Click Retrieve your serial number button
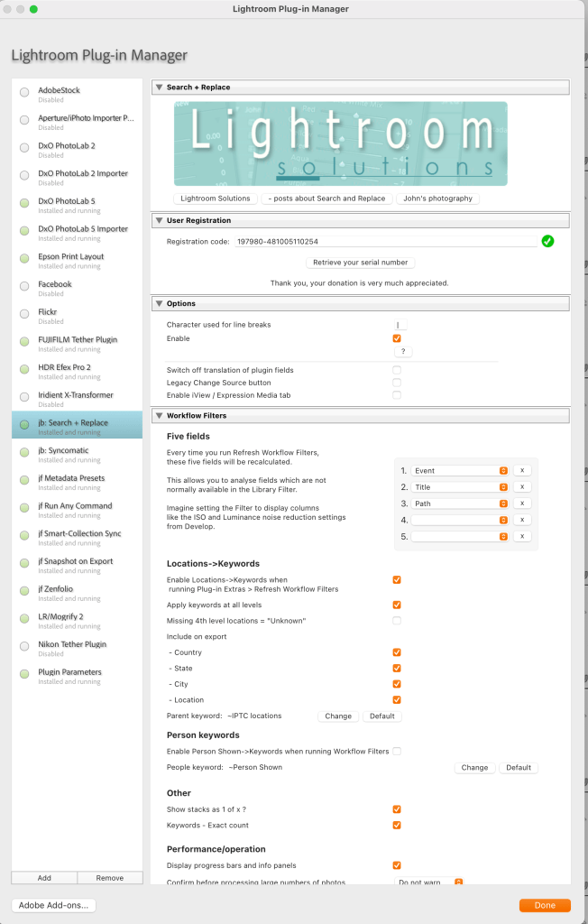This screenshot has width=588, height=924. point(361,263)
